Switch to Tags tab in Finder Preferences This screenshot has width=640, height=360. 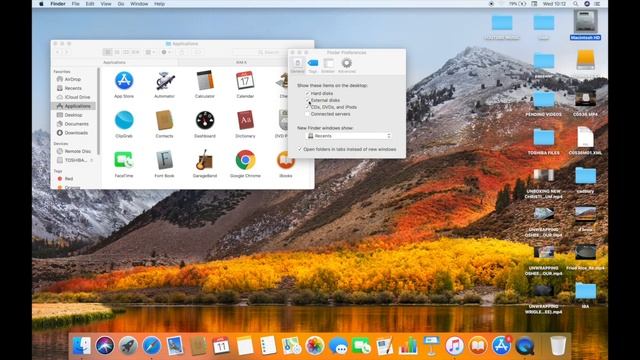pos(313,65)
